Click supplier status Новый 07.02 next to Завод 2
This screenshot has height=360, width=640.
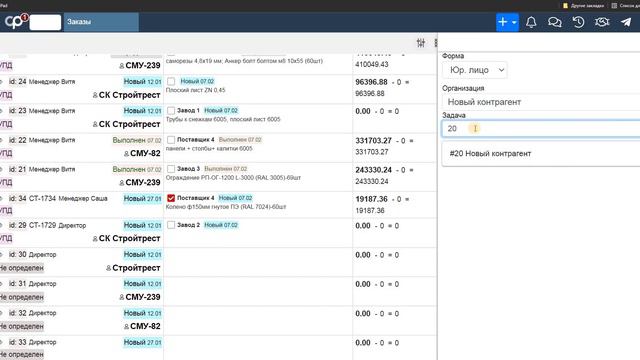tap(221, 225)
